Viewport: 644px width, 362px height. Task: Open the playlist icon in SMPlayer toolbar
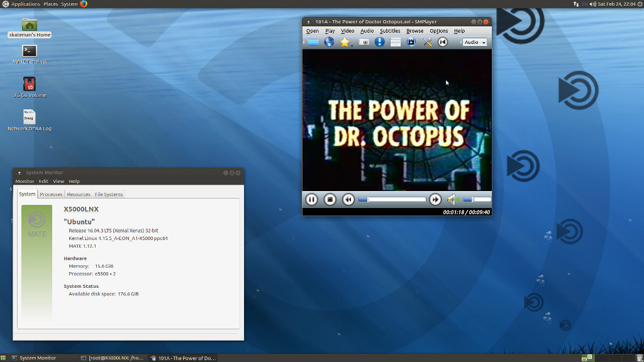pyautogui.click(x=395, y=42)
